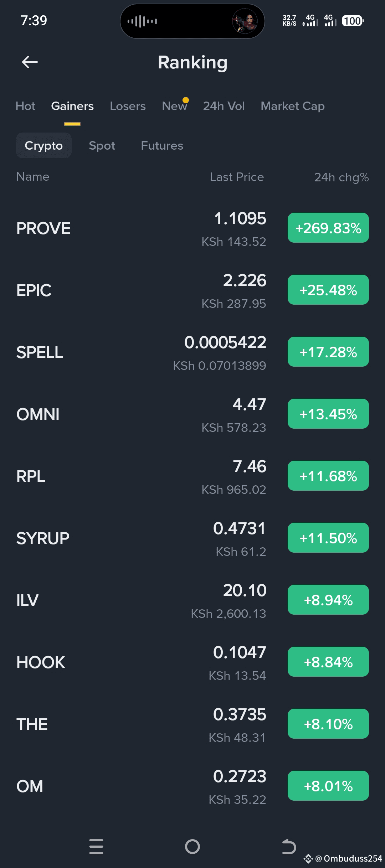Screen dimensions: 385x868
Task: Tap the PROVE +269.83% change badge
Action: coord(328,228)
